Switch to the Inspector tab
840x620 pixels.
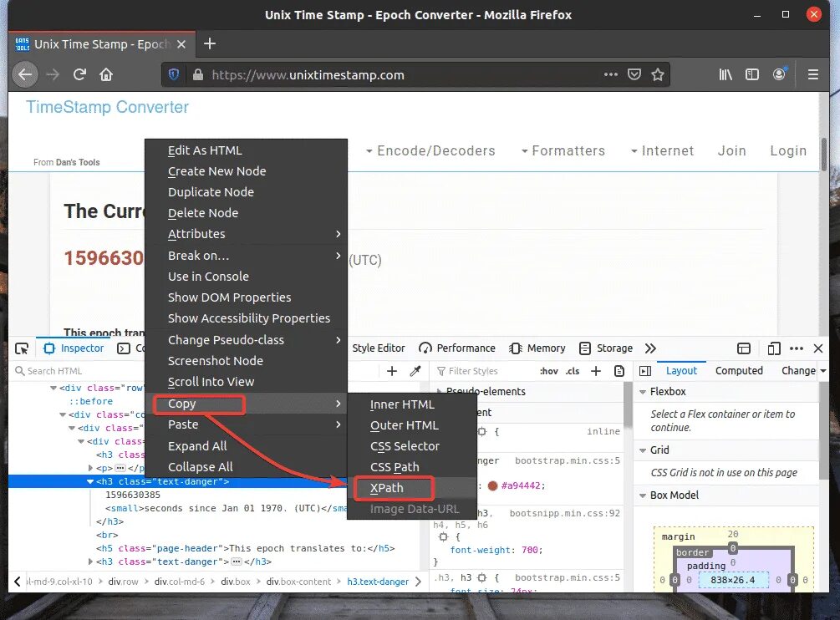[x=74, y=348]
